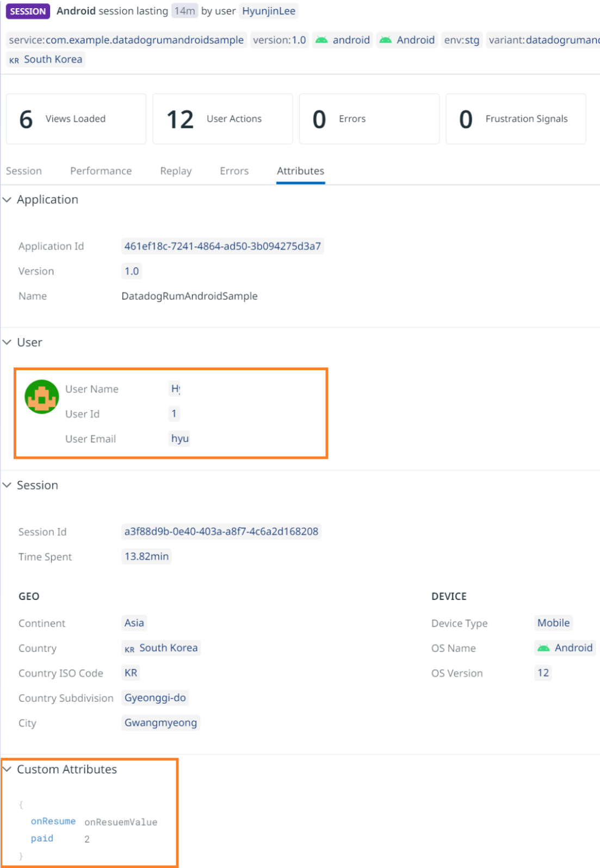Click the City value Gwangmyeong
Image resolution: width=600 pixels, height=868 pixels.
[160, 723]
